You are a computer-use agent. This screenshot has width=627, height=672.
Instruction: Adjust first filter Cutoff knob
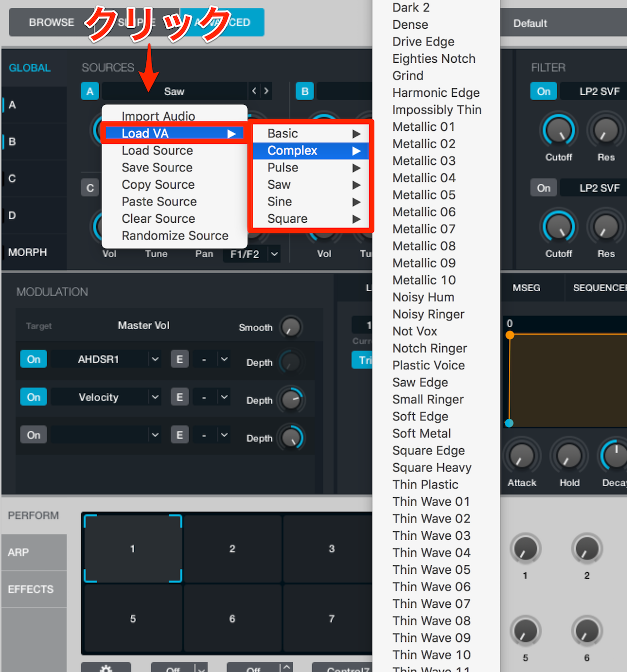point(558,131)
